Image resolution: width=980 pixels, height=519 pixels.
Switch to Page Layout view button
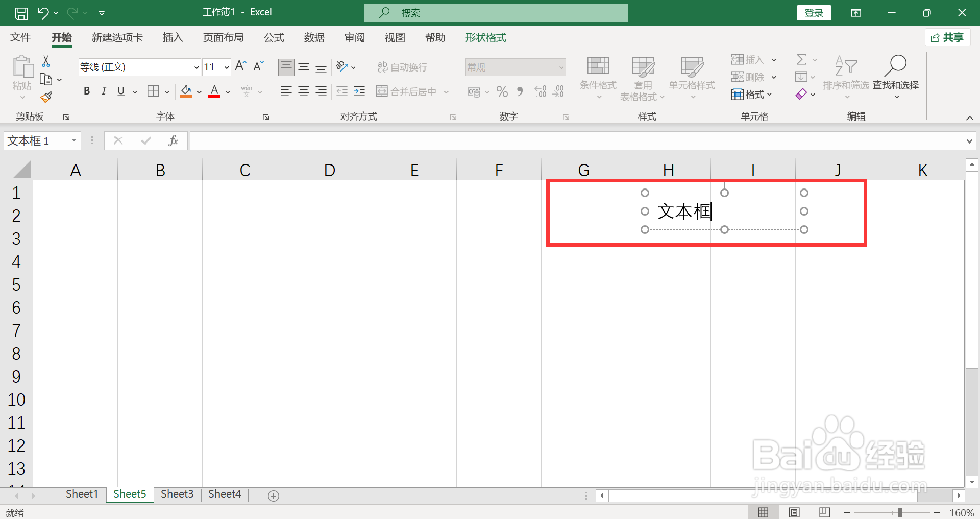794,512
